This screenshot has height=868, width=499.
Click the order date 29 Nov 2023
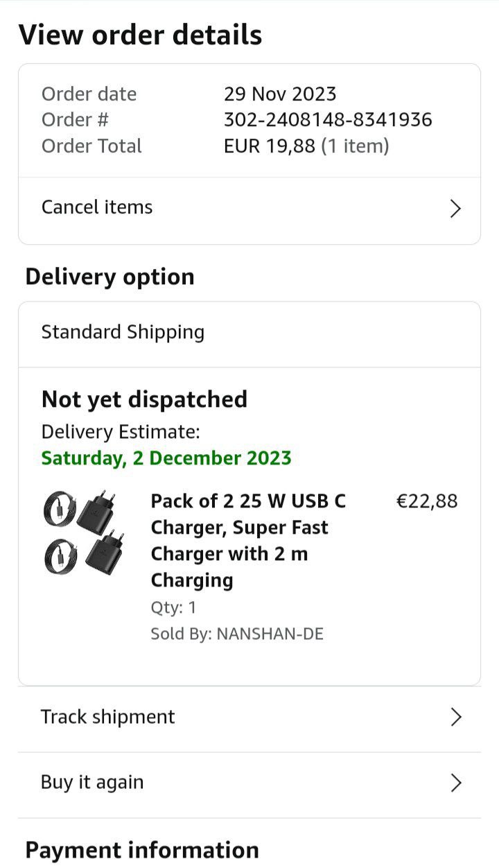280,94
